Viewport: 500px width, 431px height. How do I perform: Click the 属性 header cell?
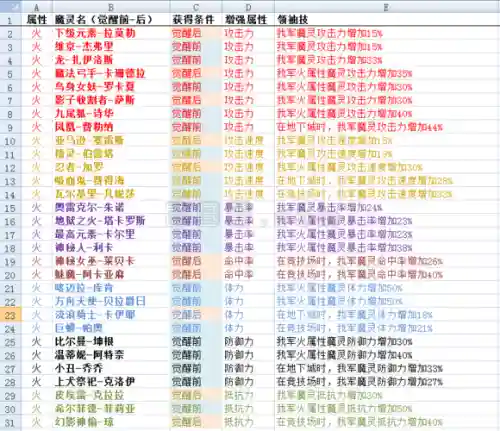tap(37, 20)
